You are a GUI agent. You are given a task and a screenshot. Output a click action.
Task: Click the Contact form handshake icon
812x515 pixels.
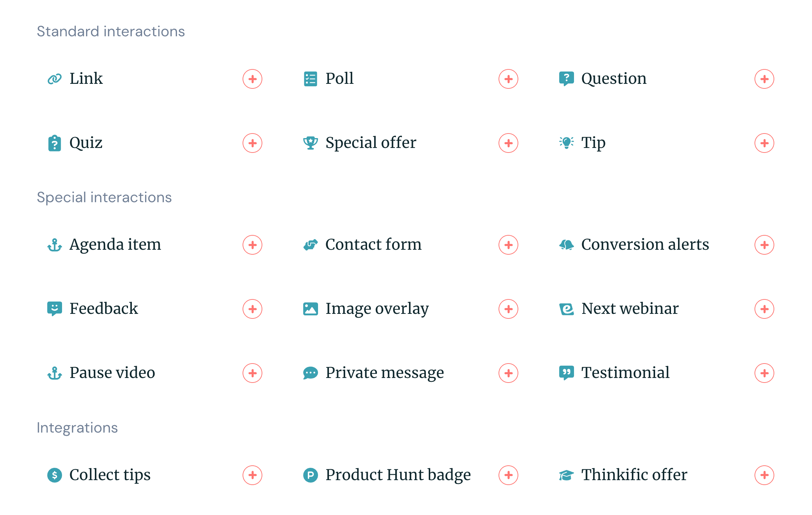(311, 244)
